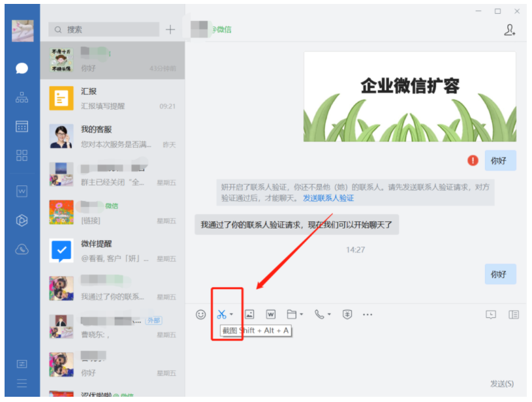Click the 发送(S) send button
532x402 pixels.
point(502,384)
